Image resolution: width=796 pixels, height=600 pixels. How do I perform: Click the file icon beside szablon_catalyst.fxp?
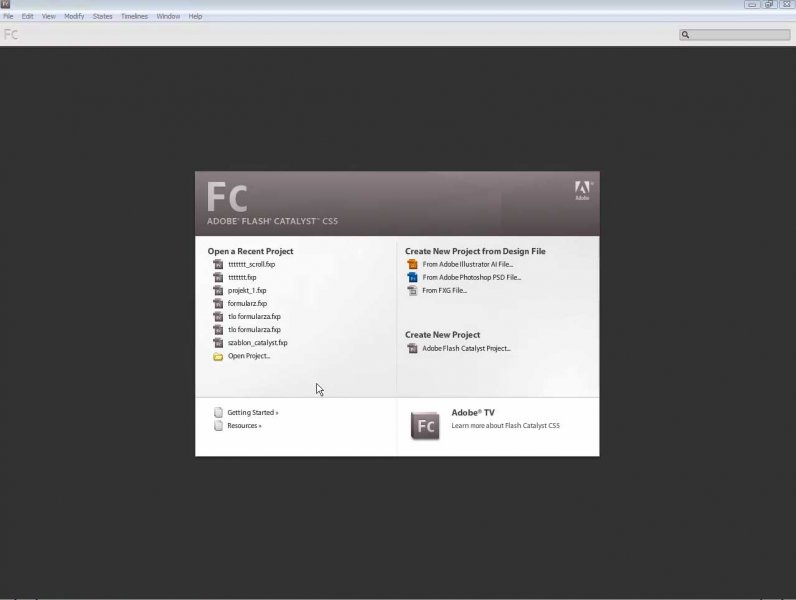(218, 343)
